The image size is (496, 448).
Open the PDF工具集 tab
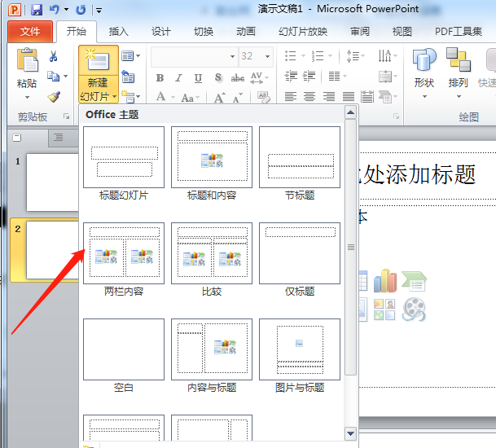(x=458, y=31)
